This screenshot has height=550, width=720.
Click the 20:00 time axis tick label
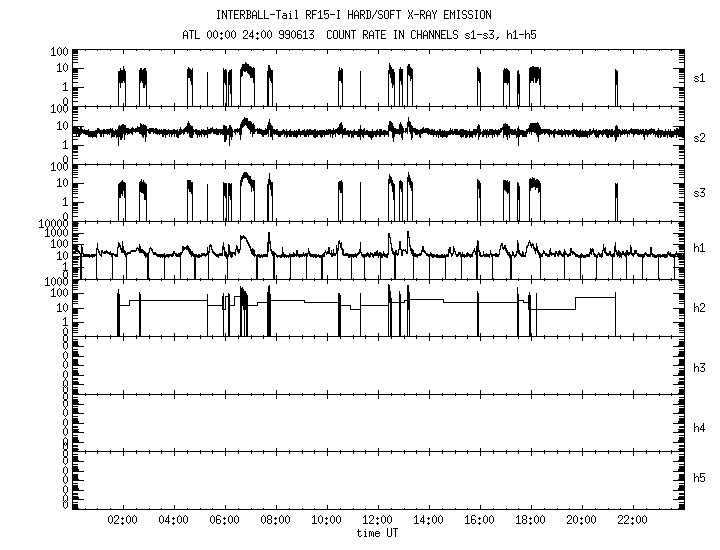tap(582, 521)
